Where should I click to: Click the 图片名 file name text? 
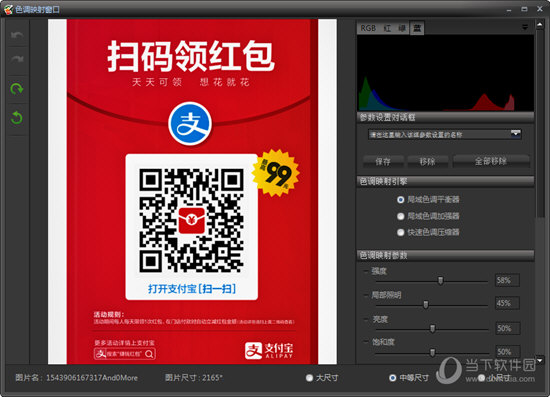click(76, 378)
